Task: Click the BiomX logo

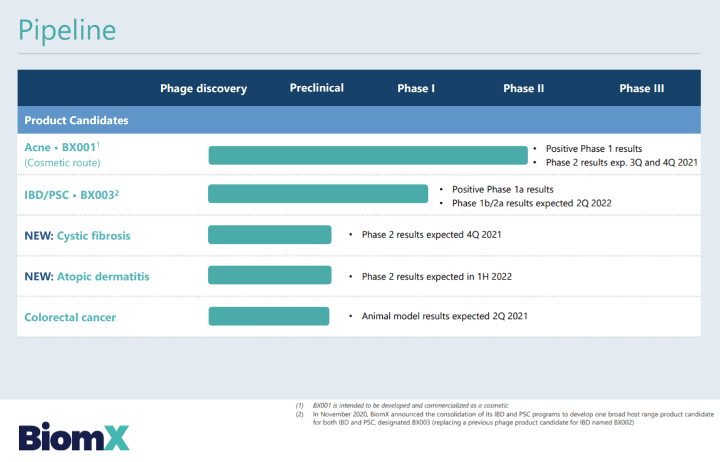Action: coord(73,436)
